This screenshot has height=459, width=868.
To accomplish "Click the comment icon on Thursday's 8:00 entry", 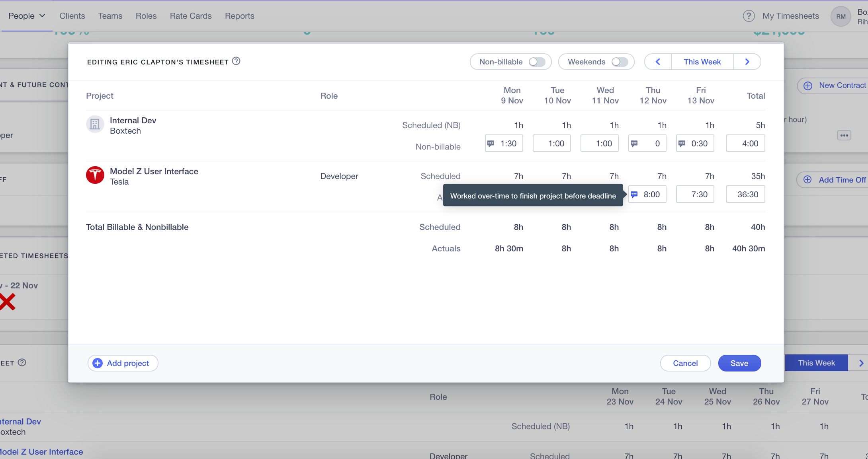I will [x=634, y=194].
